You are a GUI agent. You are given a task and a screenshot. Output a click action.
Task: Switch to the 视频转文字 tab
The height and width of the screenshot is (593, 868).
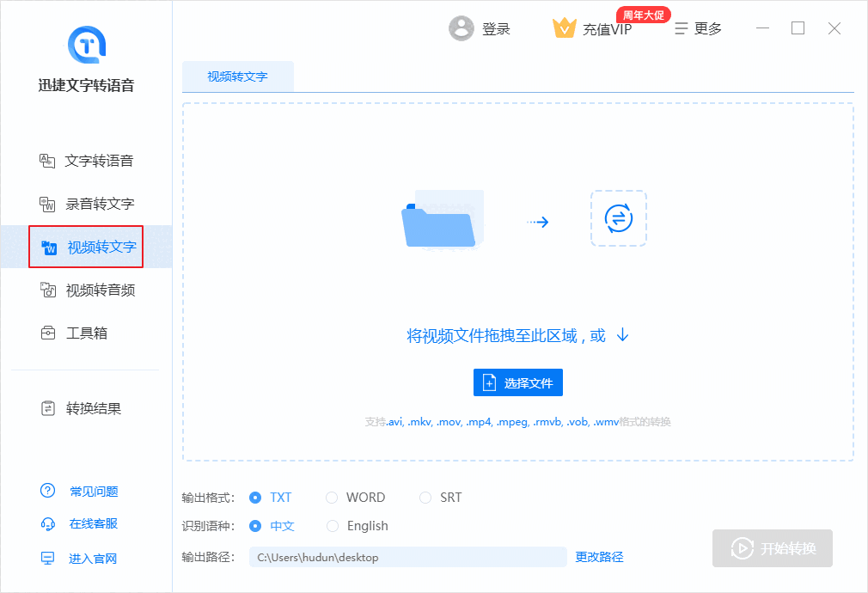237,76
